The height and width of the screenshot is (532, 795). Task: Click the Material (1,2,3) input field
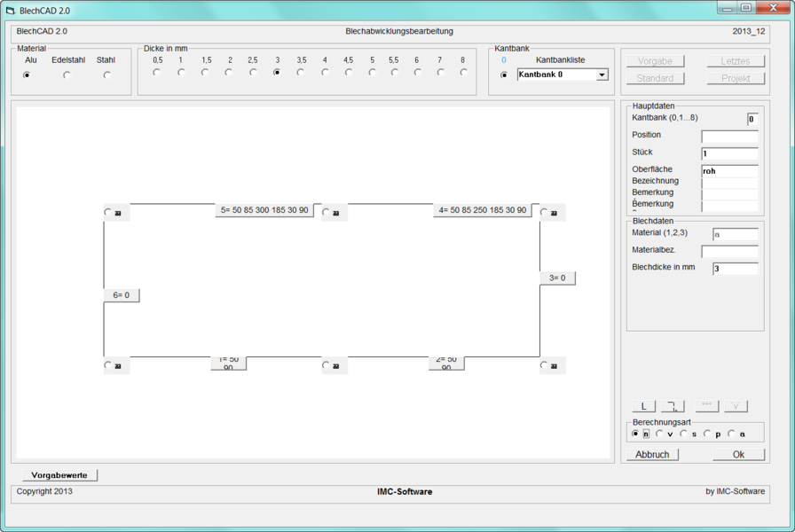tap(736, 234)
